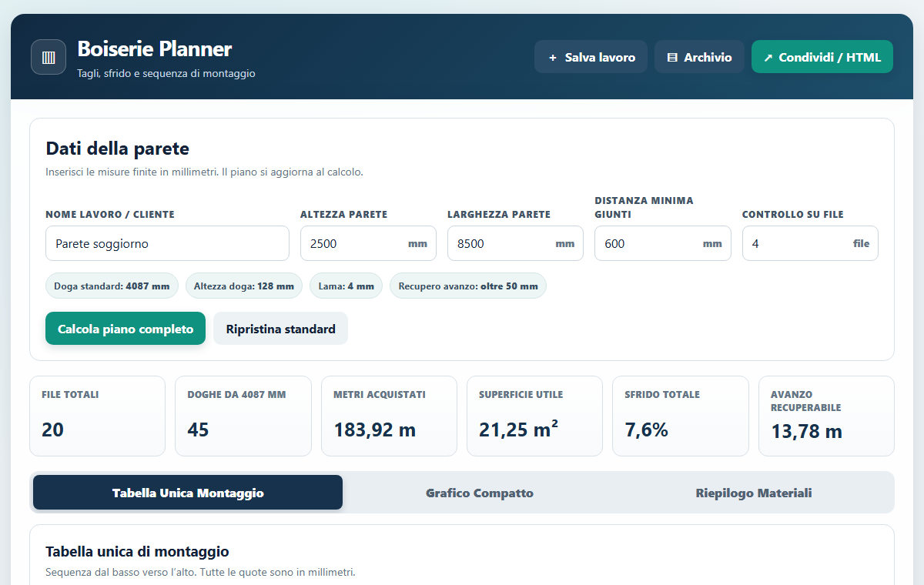Click the Altezza doga: 128 mm chip
Screen dimensions: 924x585
(x=244, y=286)
